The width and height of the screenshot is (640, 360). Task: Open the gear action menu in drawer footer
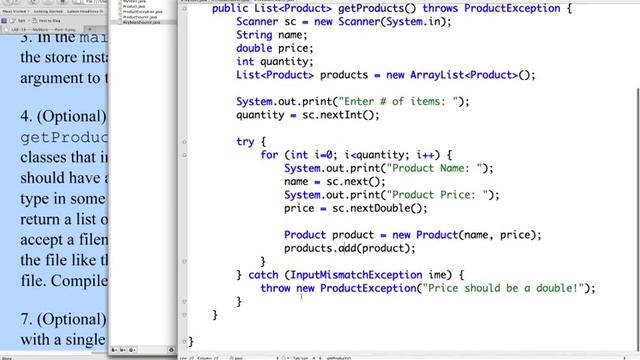coord(132,350)
